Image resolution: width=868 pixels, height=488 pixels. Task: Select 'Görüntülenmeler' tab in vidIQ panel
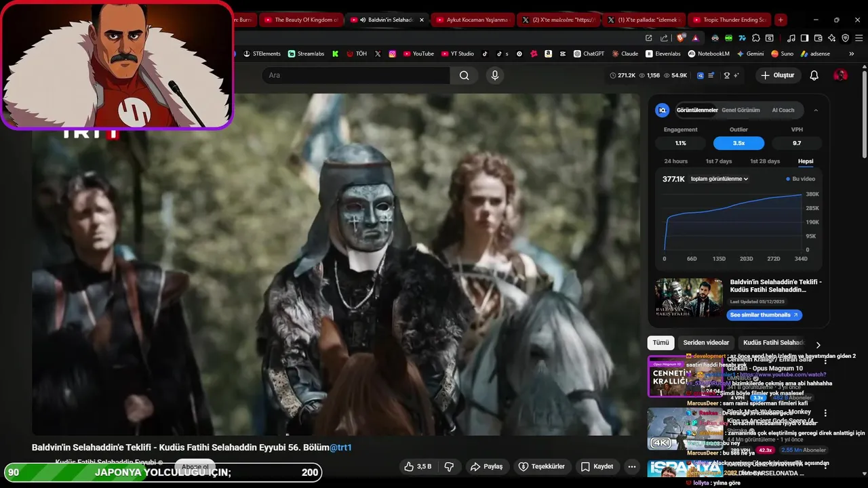tap(697, 110)
